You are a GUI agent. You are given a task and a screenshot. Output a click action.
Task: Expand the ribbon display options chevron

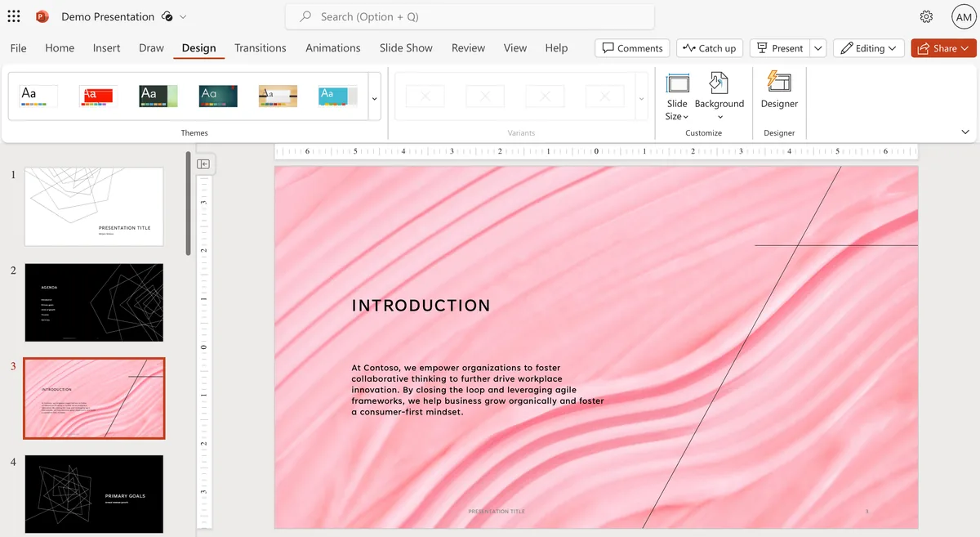[965, 132]
